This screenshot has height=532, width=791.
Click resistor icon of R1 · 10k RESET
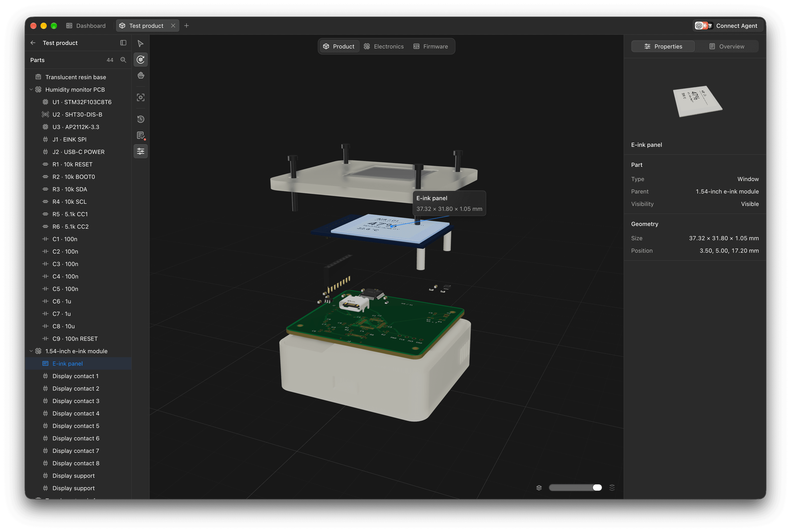[x=45, y=165]
